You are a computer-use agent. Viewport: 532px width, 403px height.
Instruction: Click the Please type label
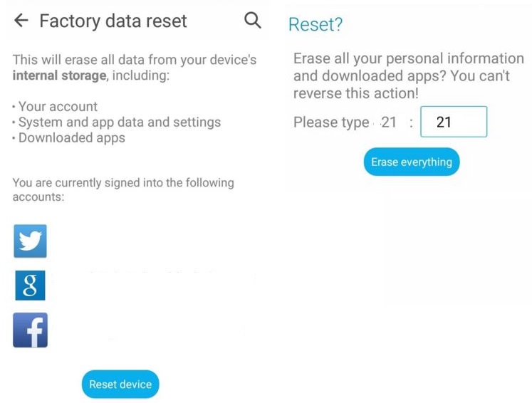click(331, 122)
